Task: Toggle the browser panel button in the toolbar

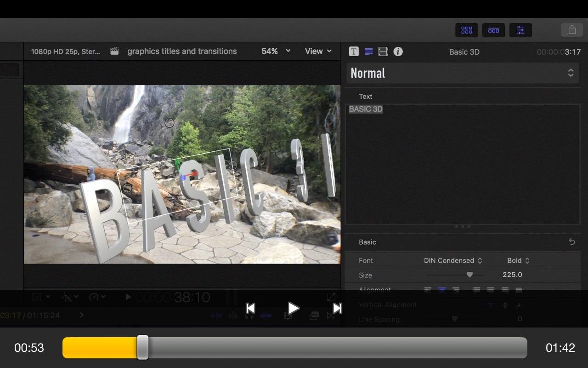Action: point(467,30)
